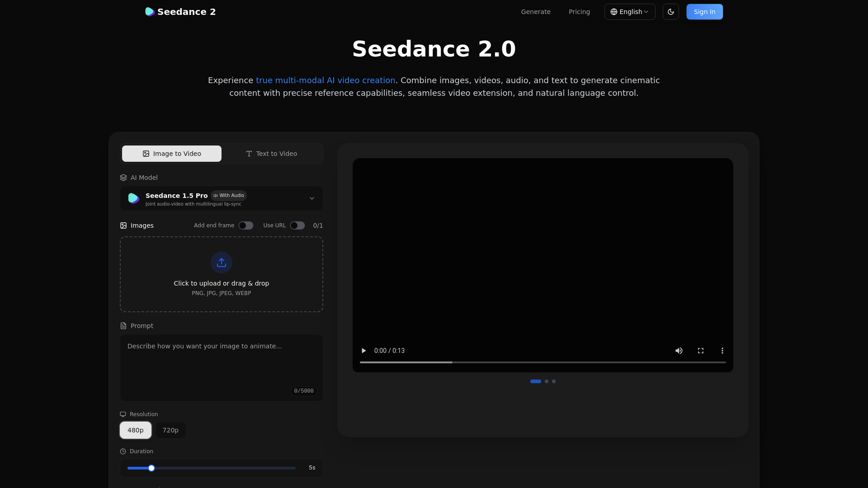The height and width of the screenshot is (488, 868).
Task: Open video more options menu
Action: [x=722, y=351]
